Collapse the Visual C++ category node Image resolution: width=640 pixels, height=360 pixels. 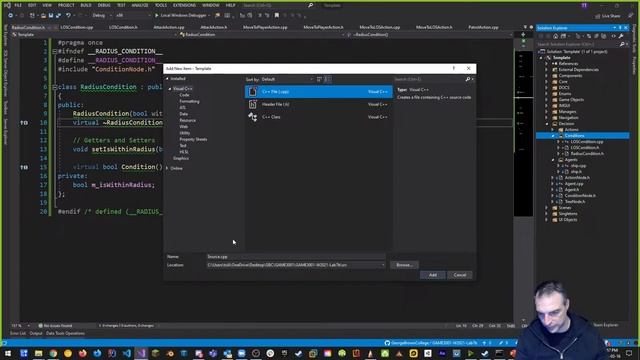tap(170, 89)
